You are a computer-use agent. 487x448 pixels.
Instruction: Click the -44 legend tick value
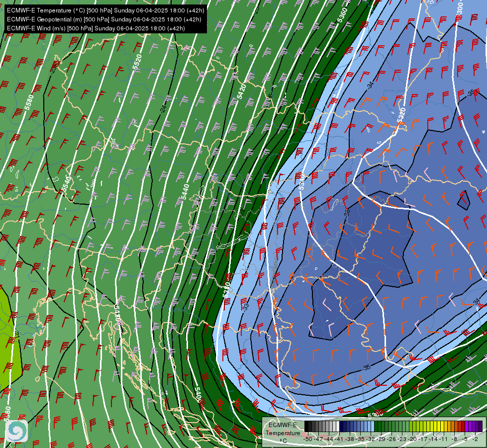click(x=329, y=440)
